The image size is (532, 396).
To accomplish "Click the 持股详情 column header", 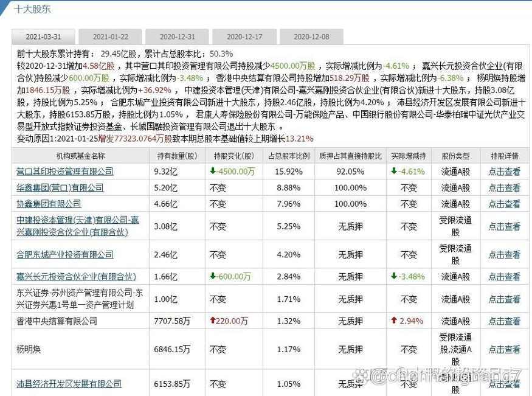I will (x=505, y=156).
